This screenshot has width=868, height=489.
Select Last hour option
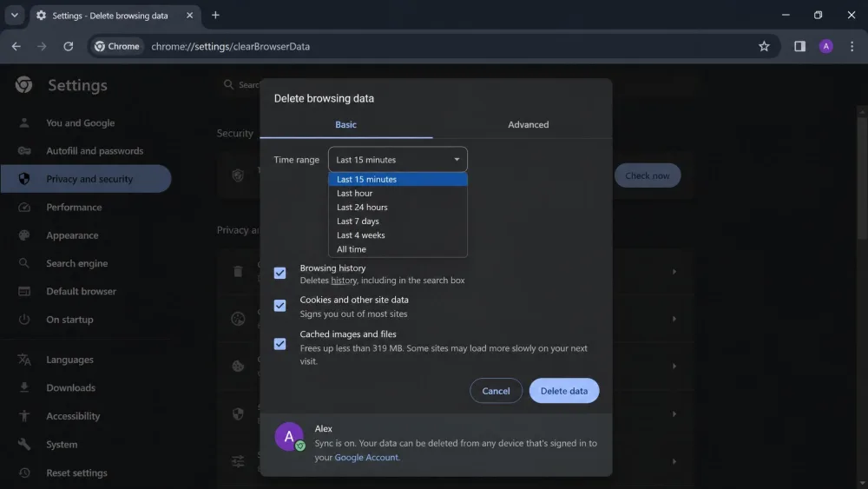(398, 194)
